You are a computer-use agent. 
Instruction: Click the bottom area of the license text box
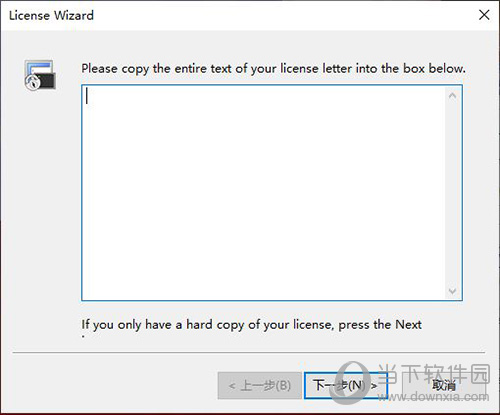263,287
